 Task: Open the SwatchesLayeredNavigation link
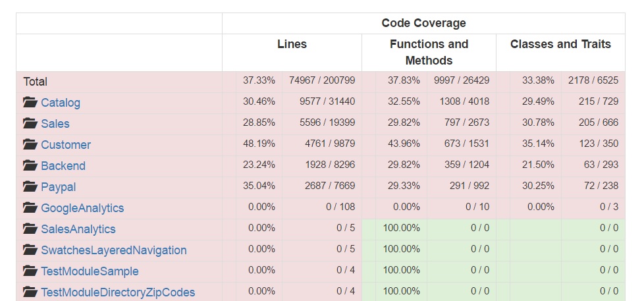114,250
